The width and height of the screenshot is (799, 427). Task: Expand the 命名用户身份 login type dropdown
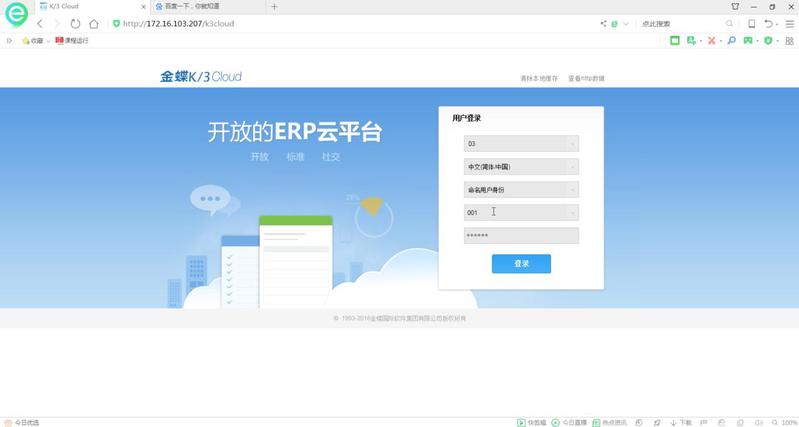click(520, 189)
